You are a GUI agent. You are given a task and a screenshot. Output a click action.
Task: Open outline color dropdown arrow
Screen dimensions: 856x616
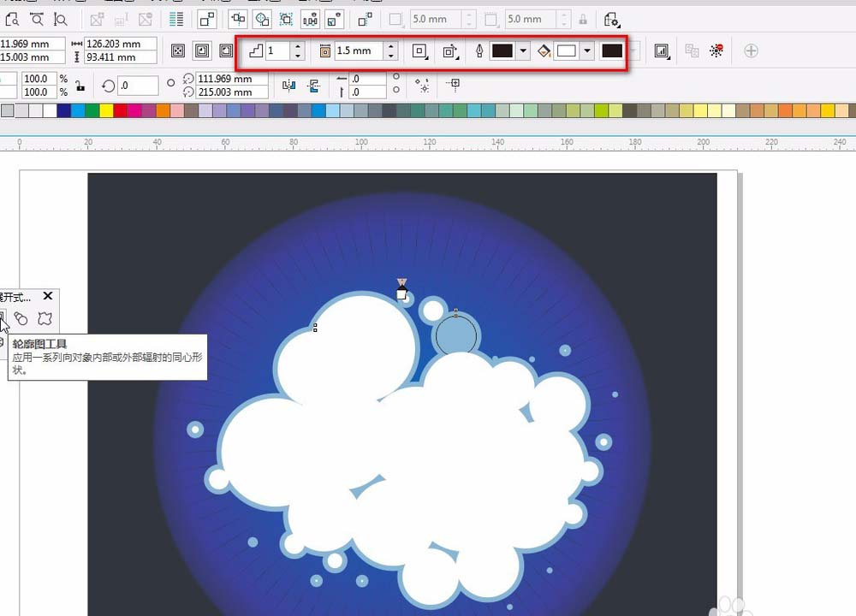[x=523, y=50]
